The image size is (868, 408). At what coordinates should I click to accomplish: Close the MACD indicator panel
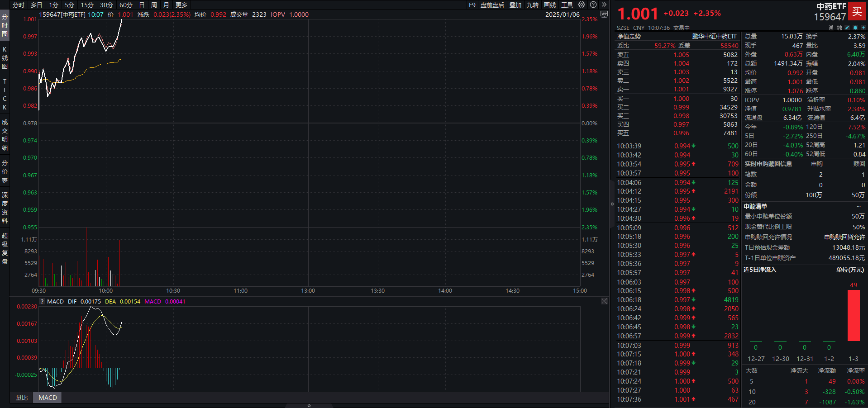coord(604,301)
